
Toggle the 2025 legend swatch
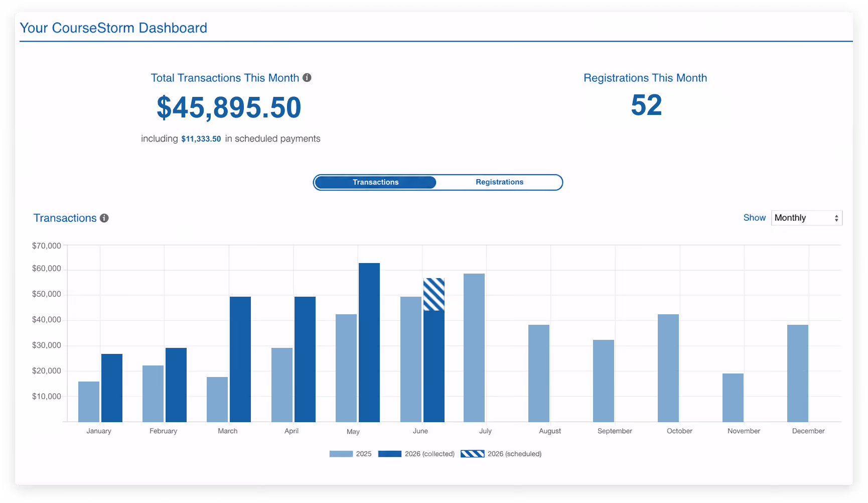pyautogui.click(x=341, y=454)
